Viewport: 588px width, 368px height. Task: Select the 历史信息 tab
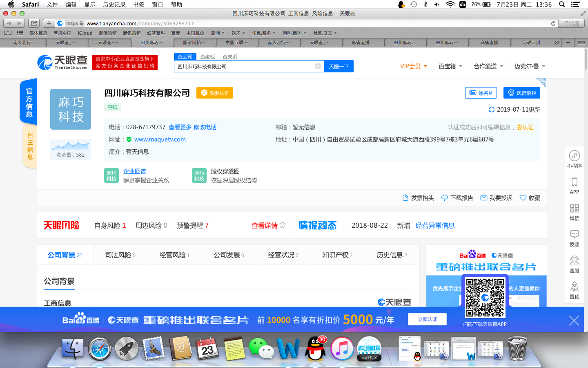pos(392,255)
